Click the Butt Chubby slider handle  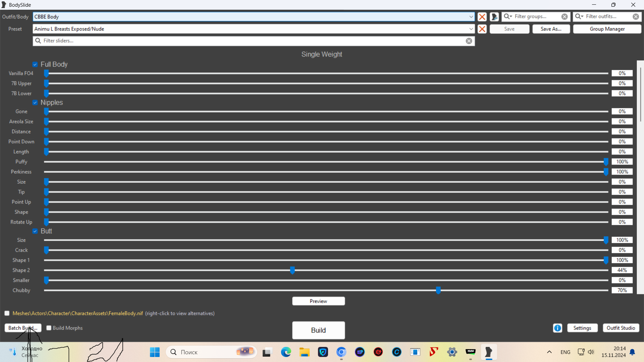pos(438,290)
